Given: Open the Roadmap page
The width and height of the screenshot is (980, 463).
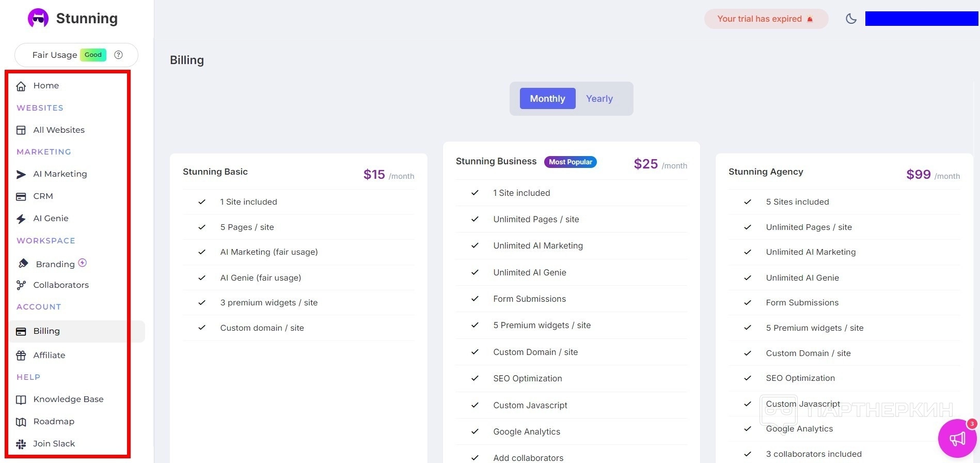Looking at the screenshot, I should pos(54,422).
